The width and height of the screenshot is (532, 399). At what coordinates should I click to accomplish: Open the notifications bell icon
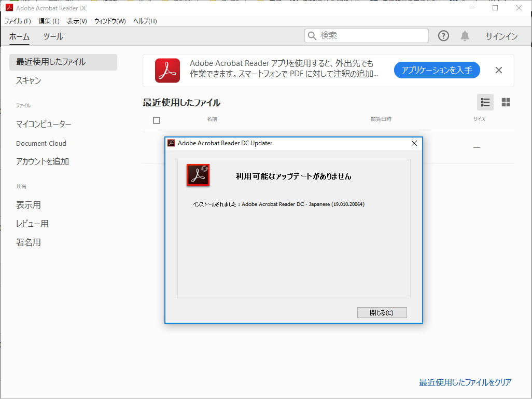click(464, 36)
